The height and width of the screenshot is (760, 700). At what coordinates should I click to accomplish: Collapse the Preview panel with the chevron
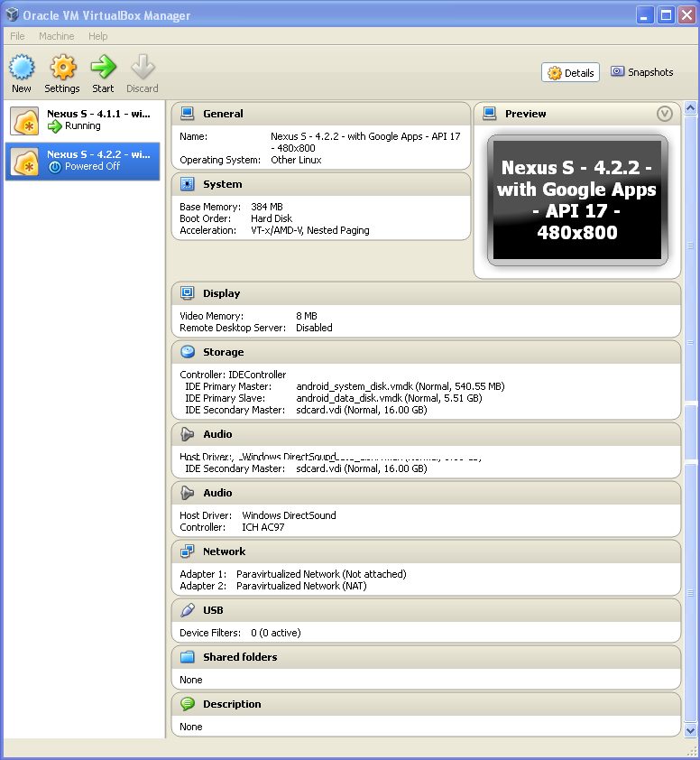point(665,114)
